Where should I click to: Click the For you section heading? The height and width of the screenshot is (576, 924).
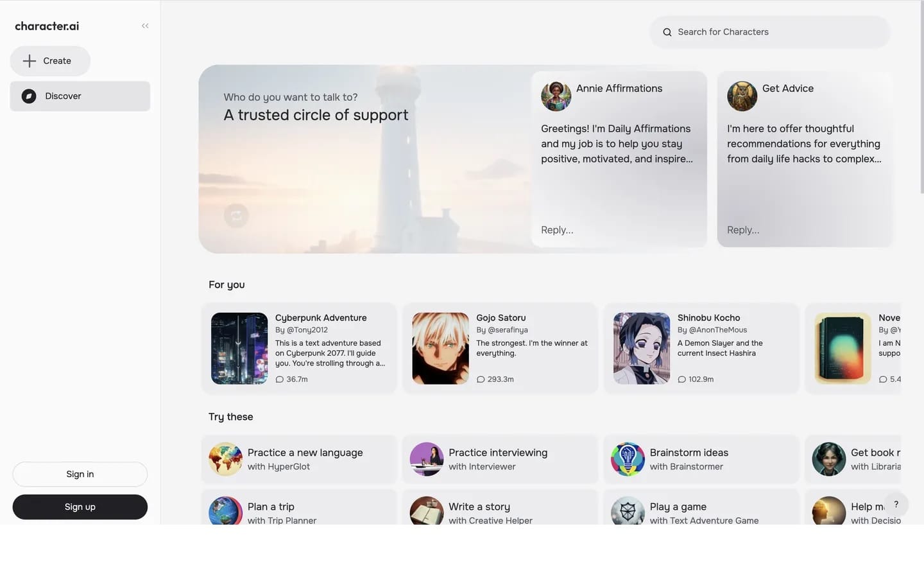[x=227, y=284]
